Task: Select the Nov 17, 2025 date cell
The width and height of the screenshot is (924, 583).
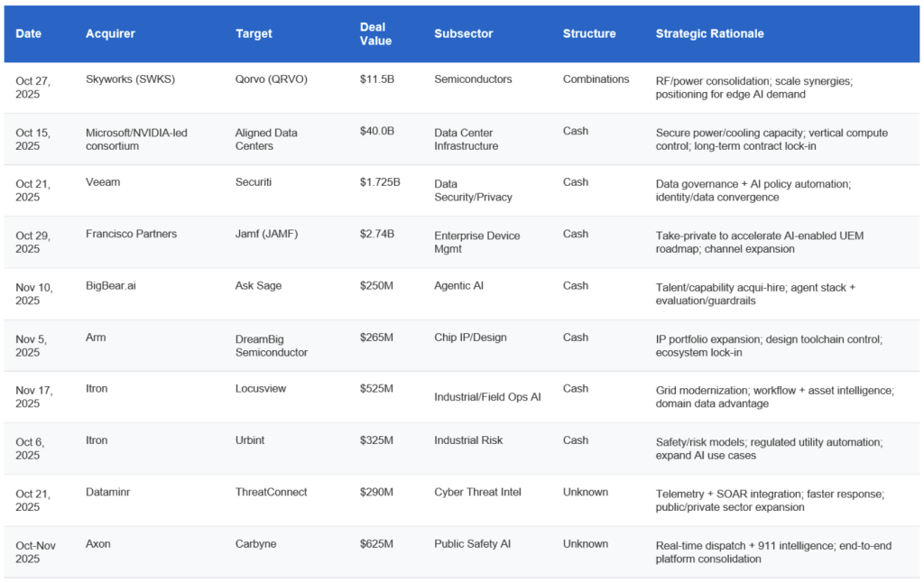Action: pos(33,397)
